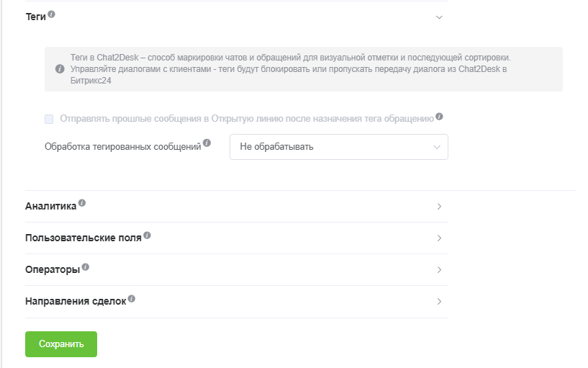
Task: Click the Сохранить button
Action: [x=61, y=344]
